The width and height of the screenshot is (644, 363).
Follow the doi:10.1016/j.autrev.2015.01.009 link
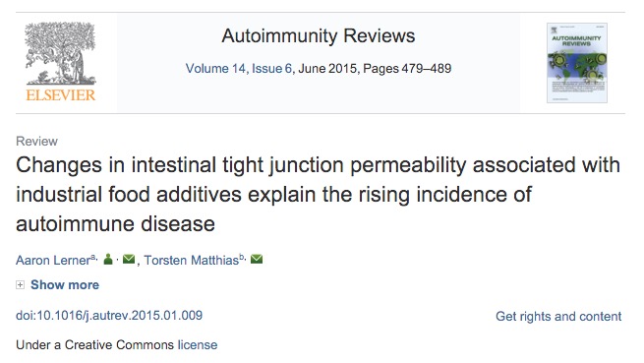click(109, 316)
